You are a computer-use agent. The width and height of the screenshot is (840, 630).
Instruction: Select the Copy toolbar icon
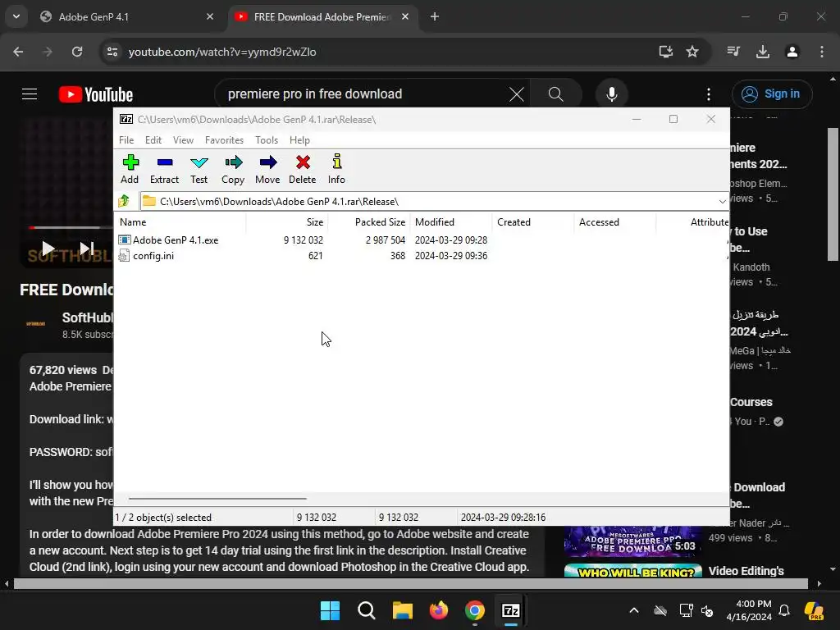pyautogui.click(x=233, y=169)
